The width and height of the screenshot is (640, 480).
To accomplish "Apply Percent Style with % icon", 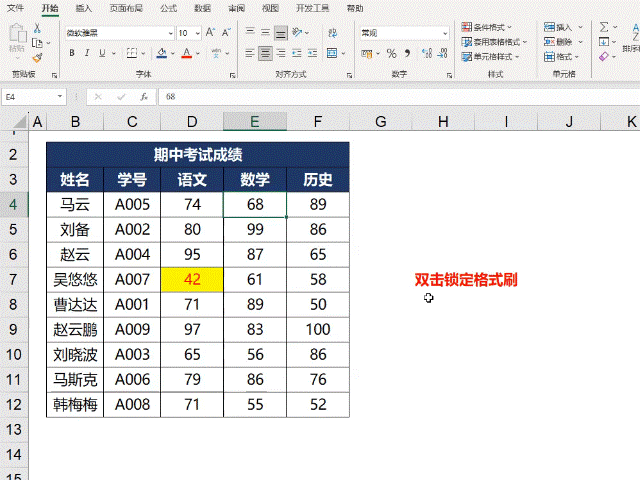I will pos(391,53).
